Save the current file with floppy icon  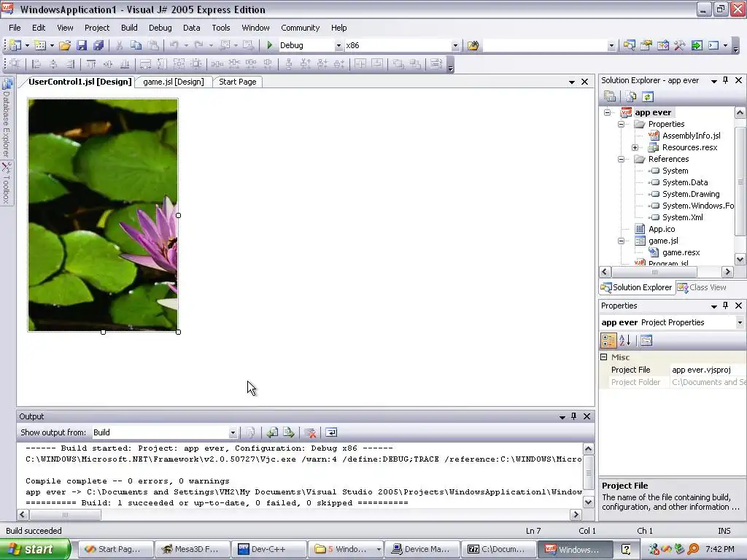82,45
